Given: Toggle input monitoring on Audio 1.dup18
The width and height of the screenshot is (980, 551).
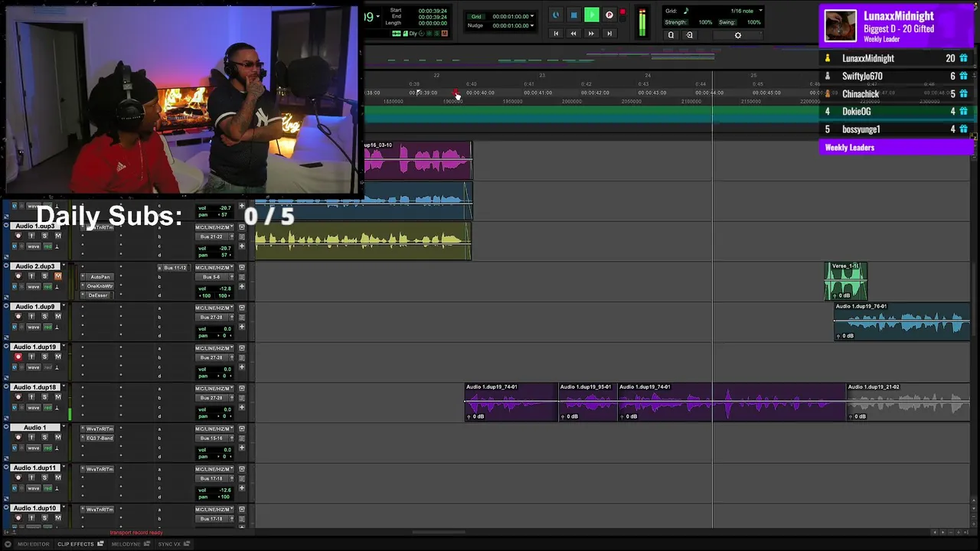Looking at the screenshot, I should click(x=31, y=397).
